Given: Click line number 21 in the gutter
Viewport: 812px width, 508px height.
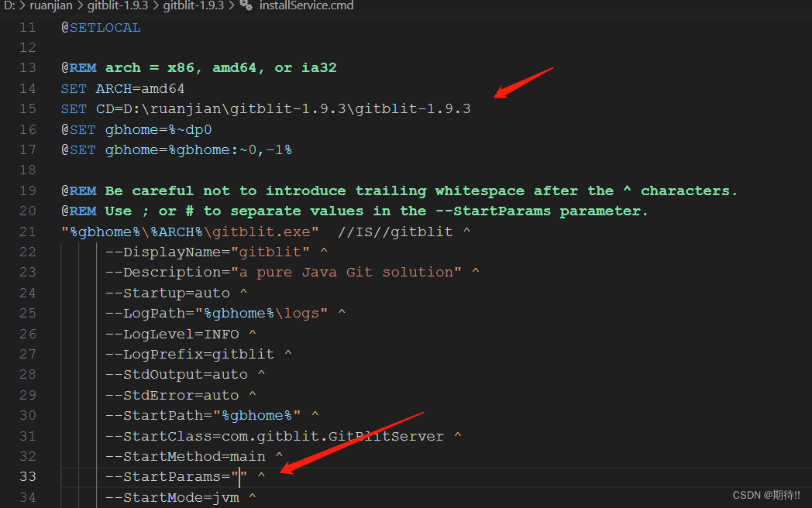Looking at the screenshot, I should point(27,232).
